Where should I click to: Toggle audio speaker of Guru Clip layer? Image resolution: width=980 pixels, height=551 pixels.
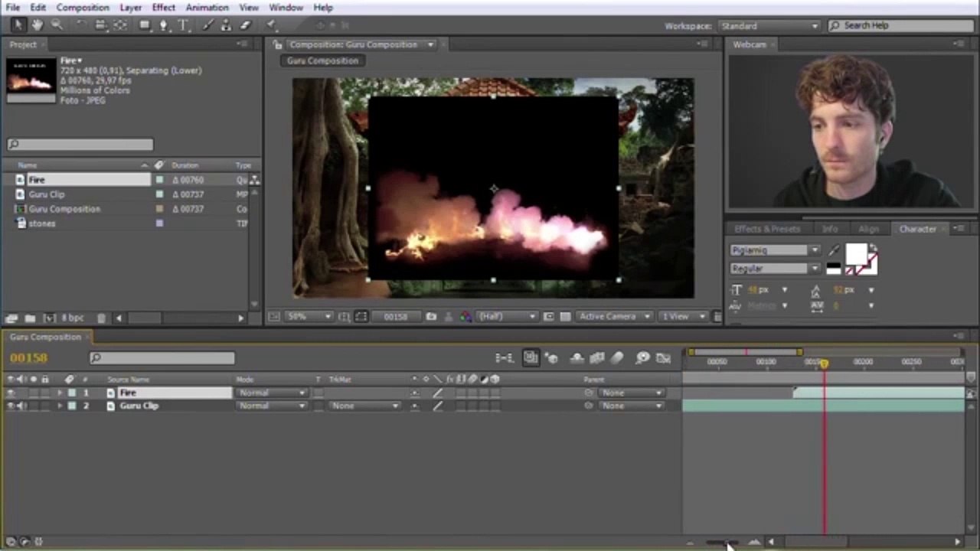[x=22, y=406]
